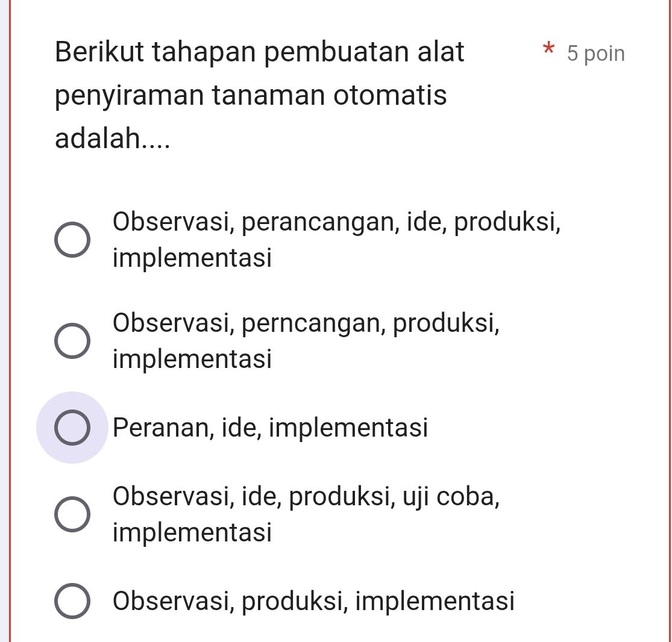The image size is (672, 642).
Task: Click the label text 'Peranan, ide, implementasi'
Action: pos(269,428)
